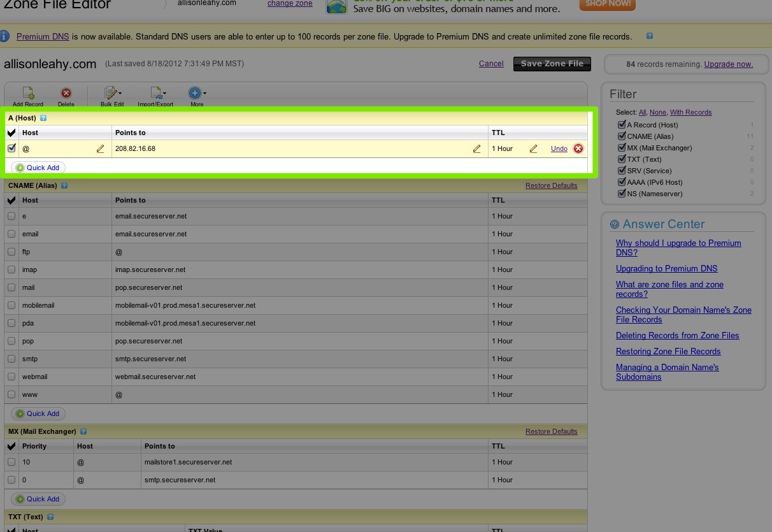Toggle MX (Mail Exchanger) filter checkbox
Screen dimensions: 772x532
coord(622,148)
